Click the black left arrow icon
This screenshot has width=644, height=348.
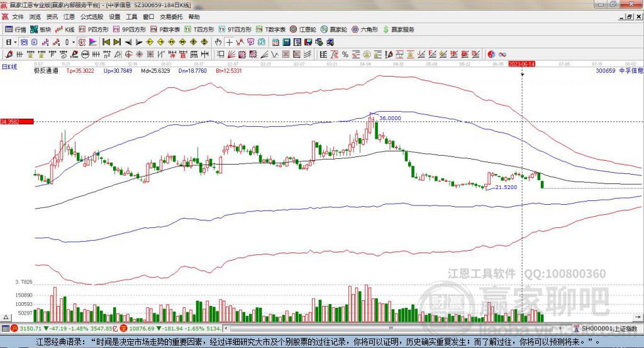click(x=128, y=42)
